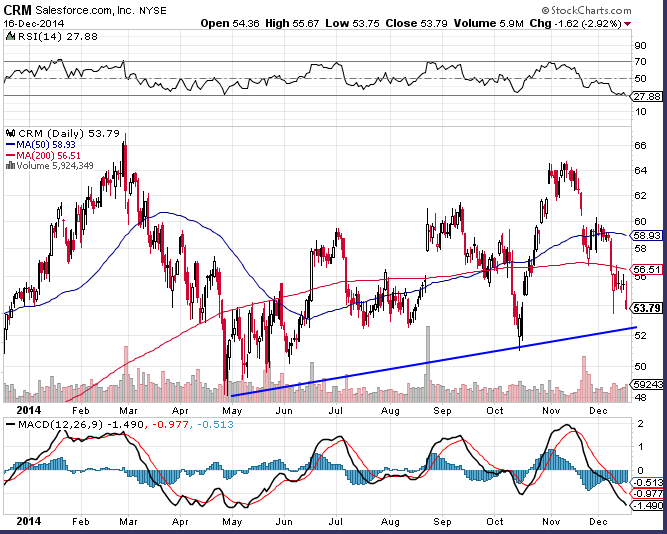Click the RSI(14) 27.88 panel label
Image resolution: width=667 pixels, height=534 pixels.
point(57,37)
